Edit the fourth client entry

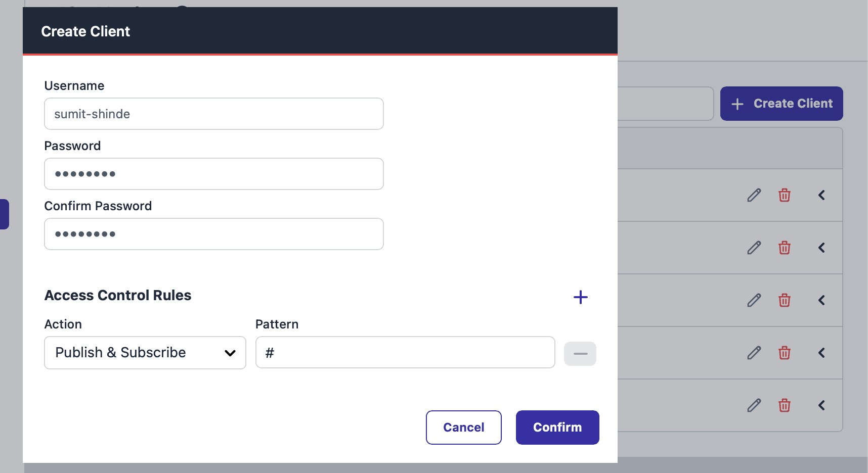point(754,353)
